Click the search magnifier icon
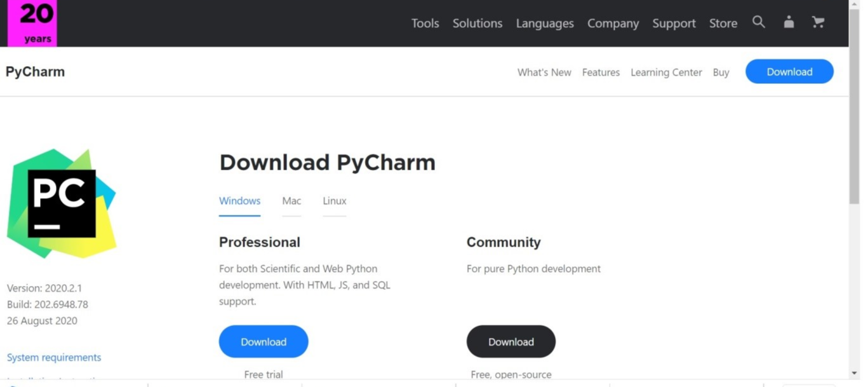Screen dimensions: 868x387 [758, 22]
